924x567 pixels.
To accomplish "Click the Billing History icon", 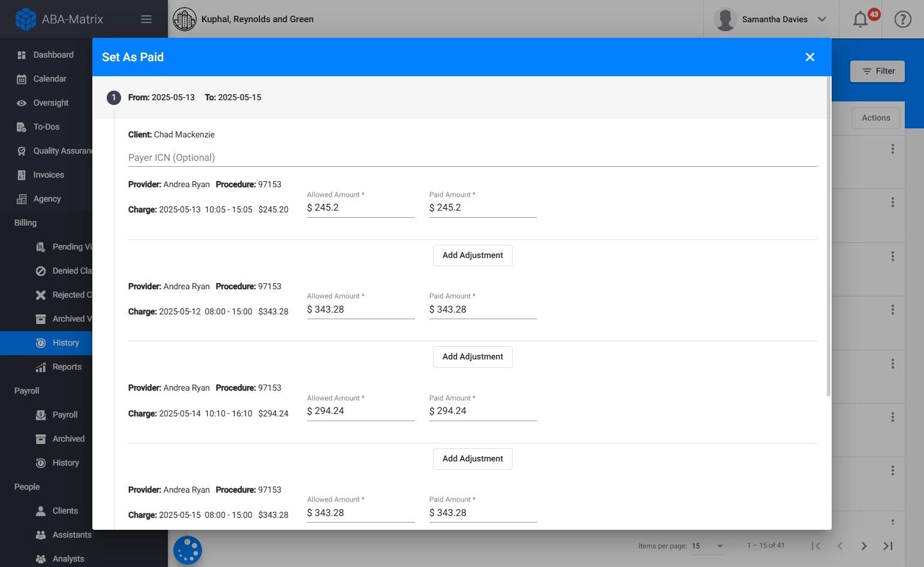I will (x=41, y=343).
